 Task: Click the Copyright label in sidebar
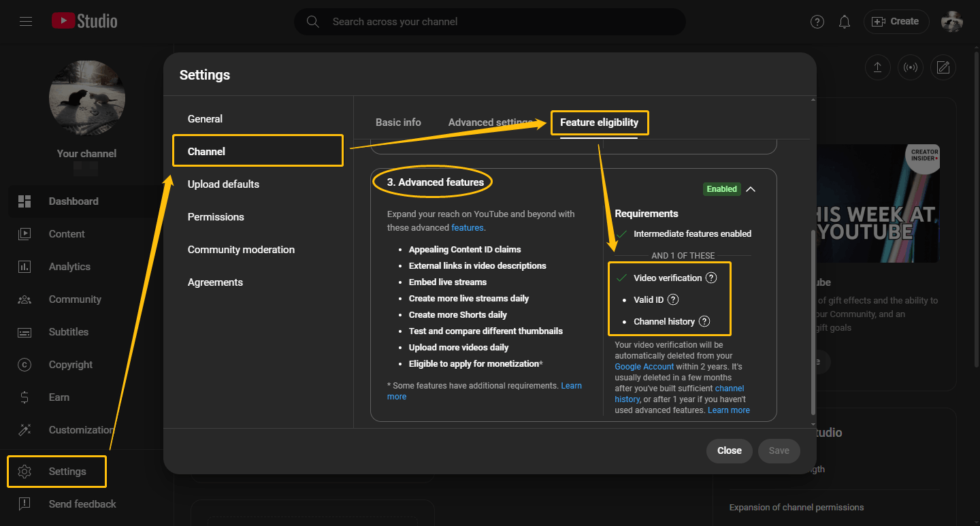[71, 365]
